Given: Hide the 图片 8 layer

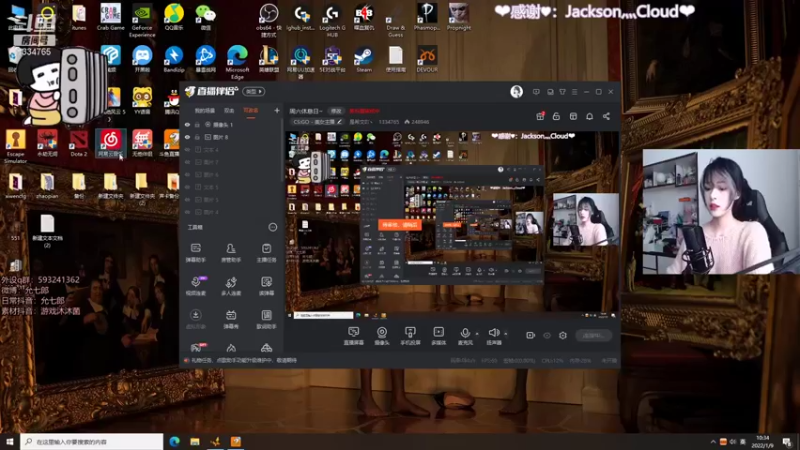Looking at the screenshot, I should tap(187, 137).
